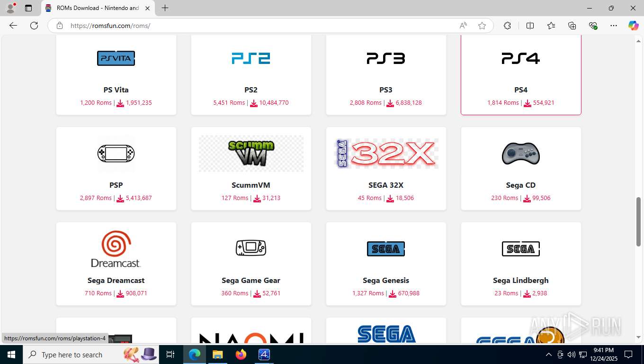Activate the Read aloud icon

463,26
